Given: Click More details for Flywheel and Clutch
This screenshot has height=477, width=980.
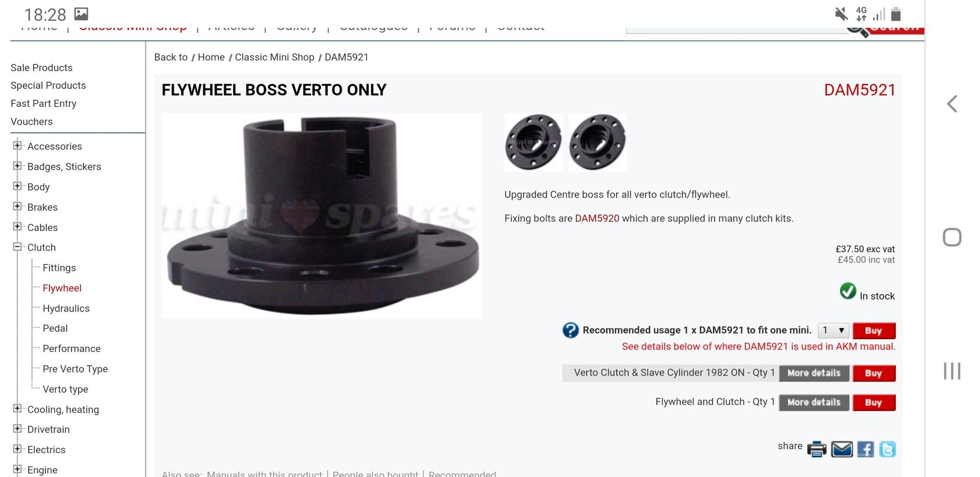Looking at the screenshot, I should [814, 402].
